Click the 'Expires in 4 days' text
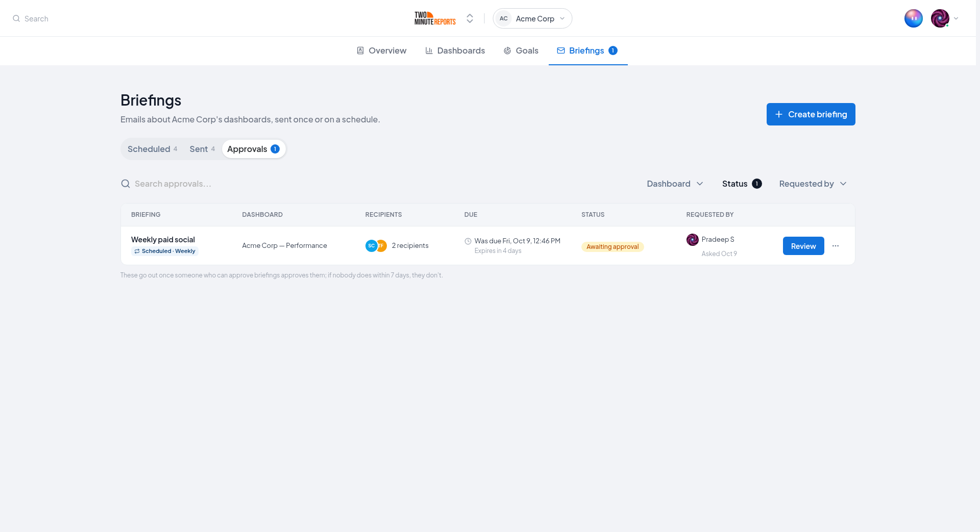Screen dimensions: 980x532 (x=498, y=251)
